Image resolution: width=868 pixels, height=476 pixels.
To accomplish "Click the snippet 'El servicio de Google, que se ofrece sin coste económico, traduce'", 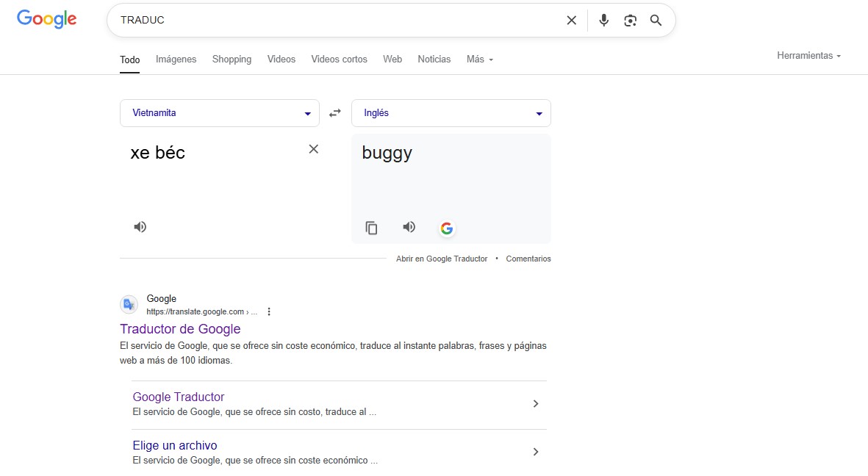I will [x=333, y=353].
